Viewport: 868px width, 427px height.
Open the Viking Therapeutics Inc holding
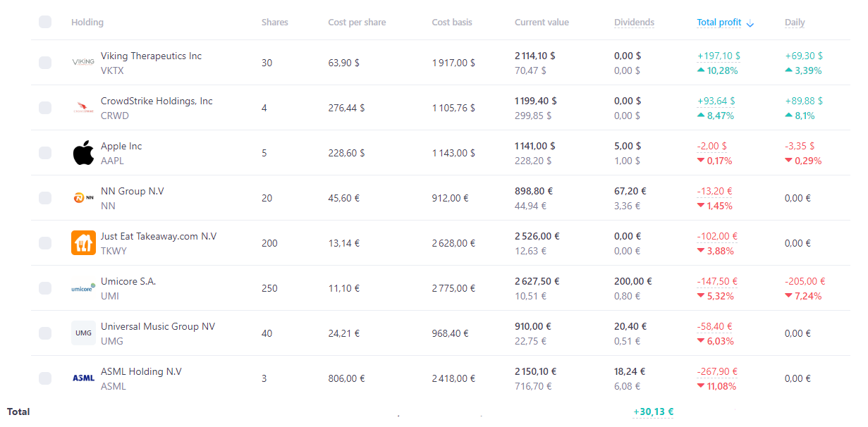[151, 56]
